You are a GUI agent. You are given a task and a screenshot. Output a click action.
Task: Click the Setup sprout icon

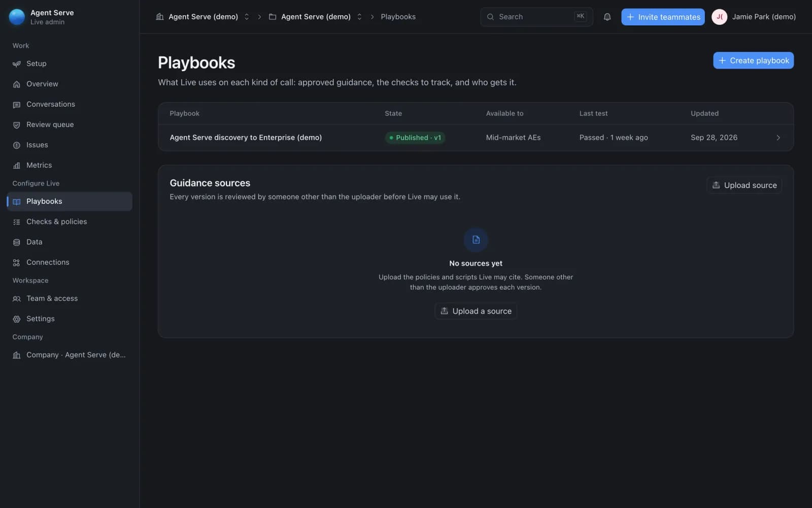pyautogui.click(x=17, y=64)
